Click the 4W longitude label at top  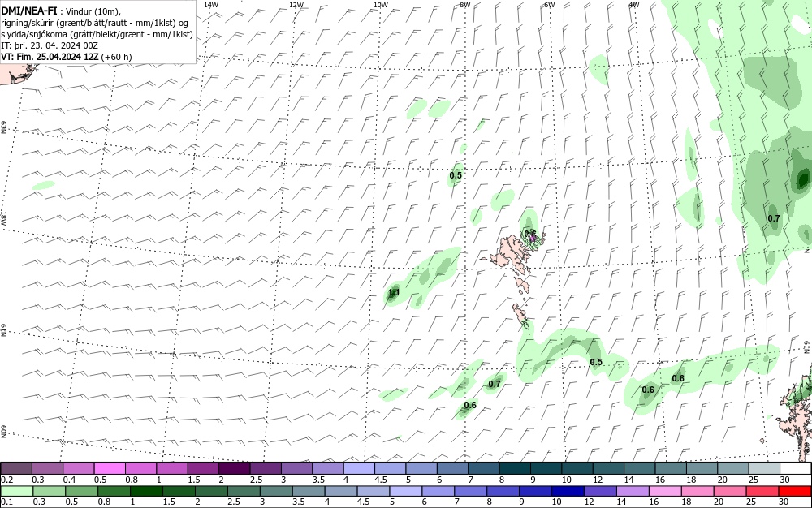(x=634, y=5)
